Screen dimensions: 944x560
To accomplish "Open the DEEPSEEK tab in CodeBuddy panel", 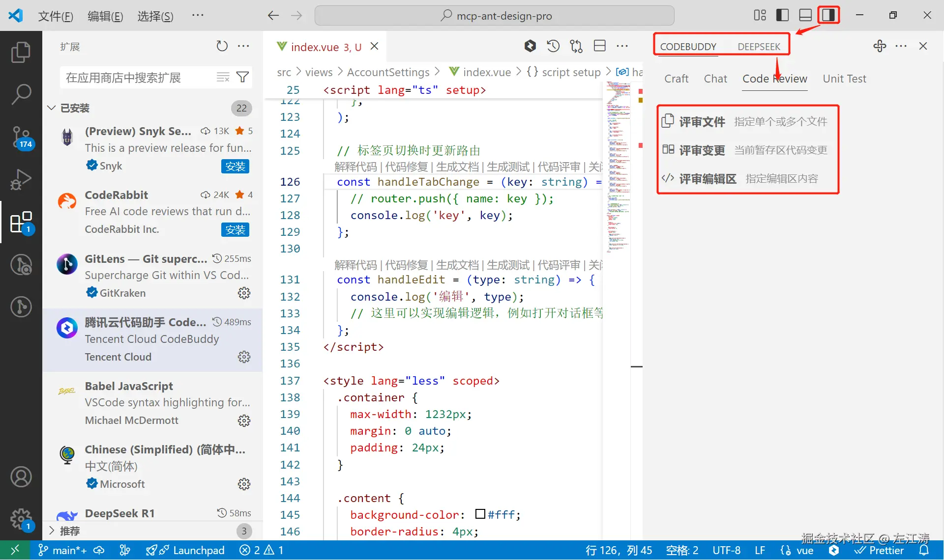I will [759, 46].
